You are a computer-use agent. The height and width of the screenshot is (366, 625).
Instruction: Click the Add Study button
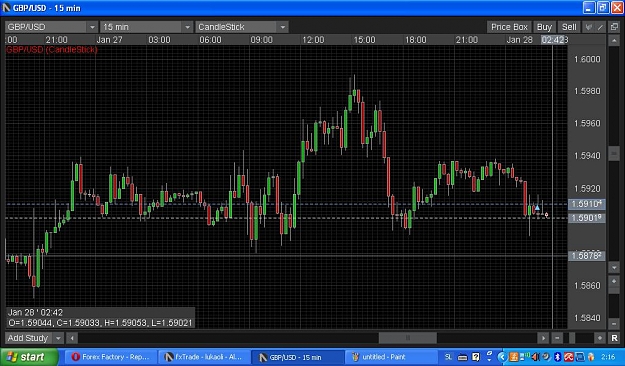(28, 338)
